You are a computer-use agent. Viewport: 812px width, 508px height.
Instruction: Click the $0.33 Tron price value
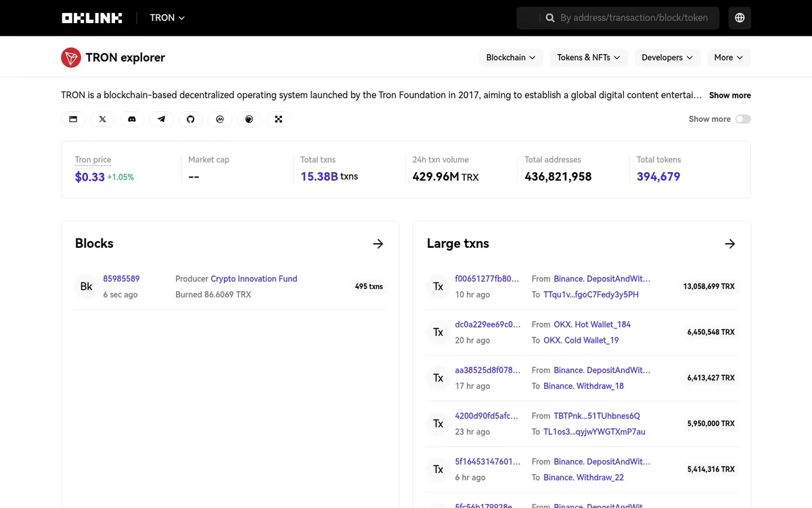coord(90,177)
